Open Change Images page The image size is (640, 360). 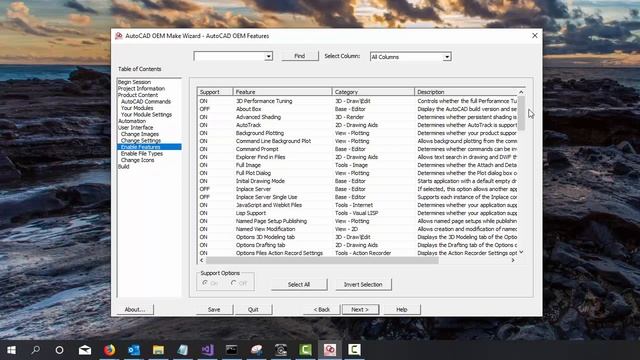(x=140, y=134)
